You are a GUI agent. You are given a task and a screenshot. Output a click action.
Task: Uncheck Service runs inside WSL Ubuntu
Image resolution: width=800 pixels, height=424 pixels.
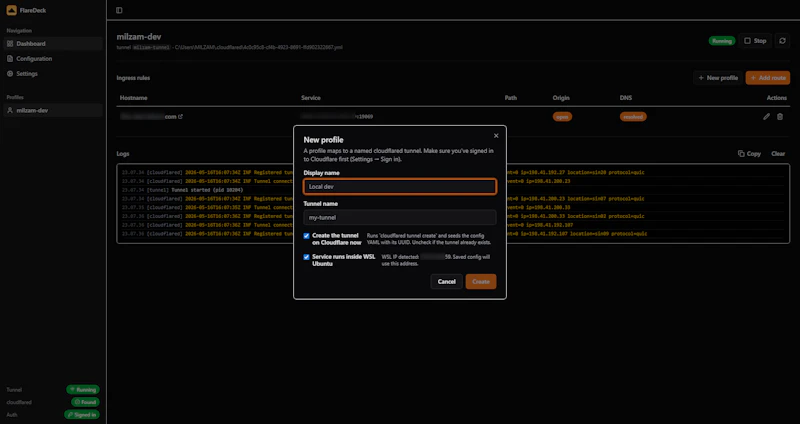(306, 257)
